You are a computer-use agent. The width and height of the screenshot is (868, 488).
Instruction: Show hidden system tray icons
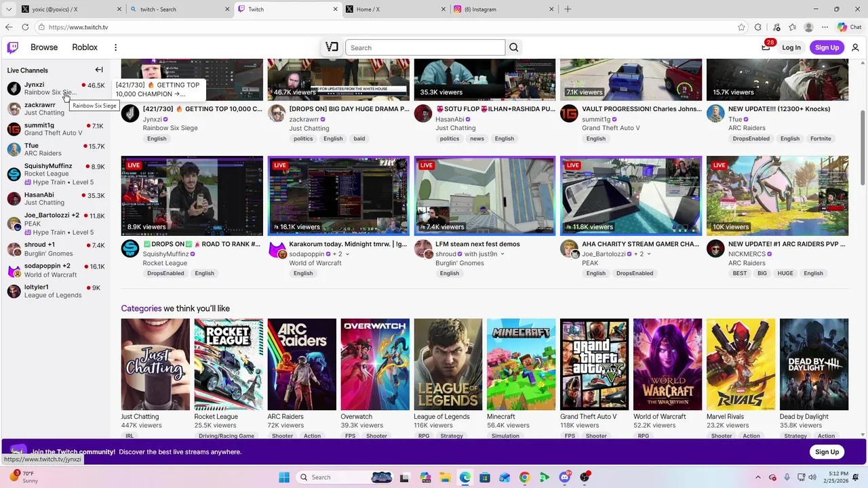(x=758, y=477)
